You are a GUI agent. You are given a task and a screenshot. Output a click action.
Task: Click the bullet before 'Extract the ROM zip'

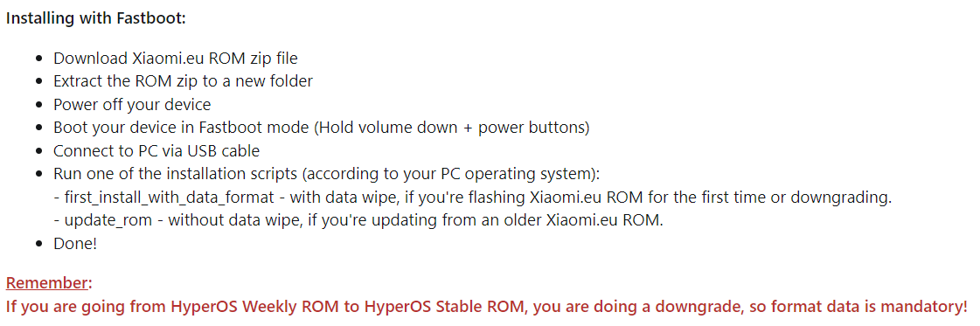coord(40,82)
